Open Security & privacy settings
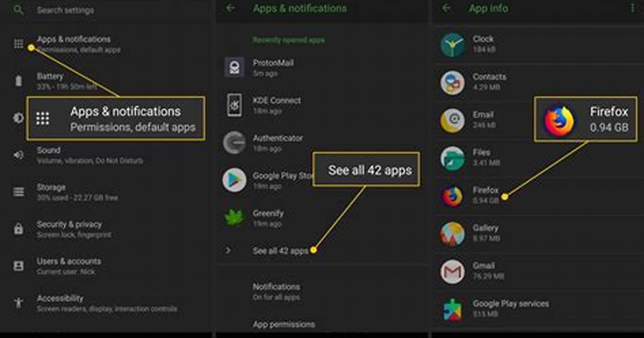The height and width of the screenshot is (338, 644). pyautogui.click(x=106, y=229)
